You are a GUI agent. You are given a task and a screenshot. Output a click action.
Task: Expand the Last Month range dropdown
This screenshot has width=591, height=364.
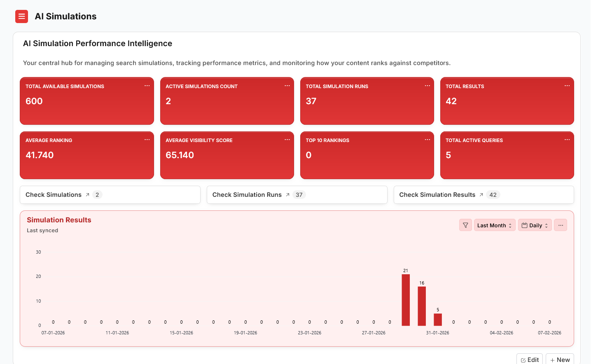(495, 225)
